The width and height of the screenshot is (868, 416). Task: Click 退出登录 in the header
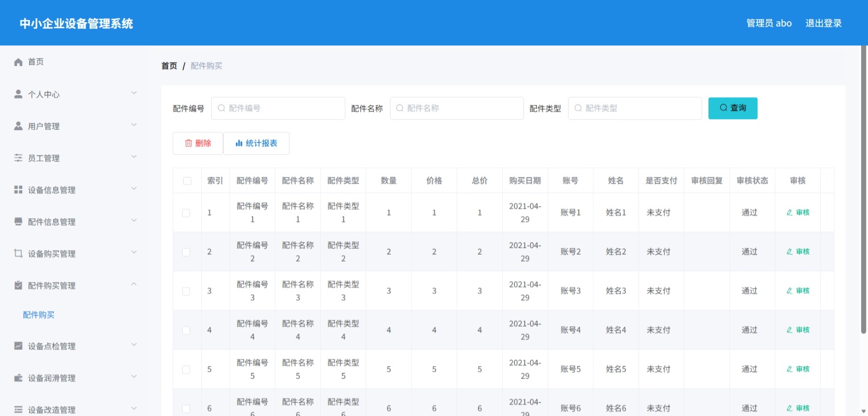tap(823, 23)
